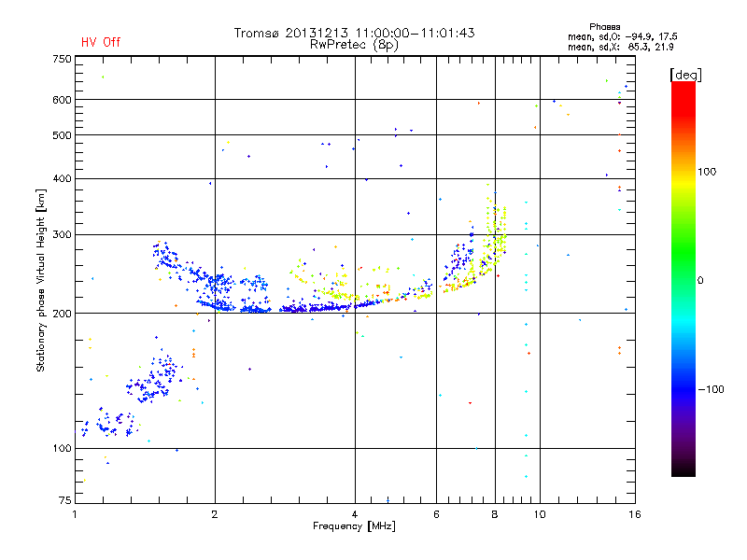Click the y-axis tick label '400'
This screenshot has width=747, height=560.
[62, 178]
